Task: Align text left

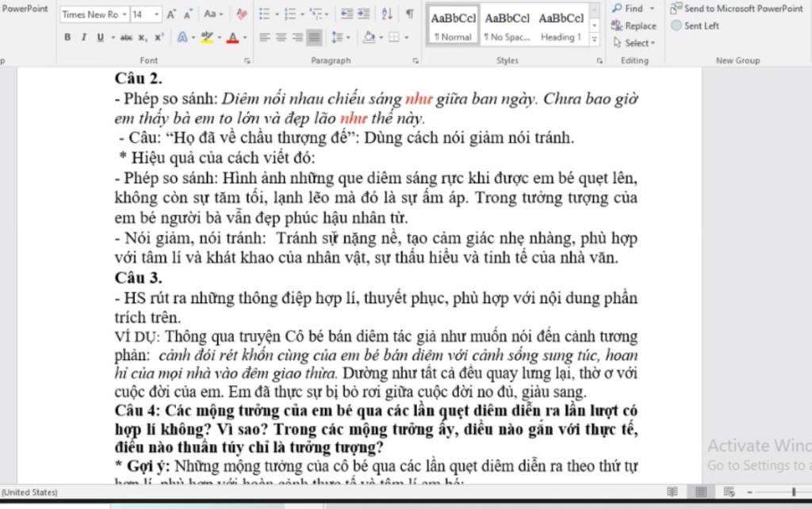Action: (x=265, y=37)
